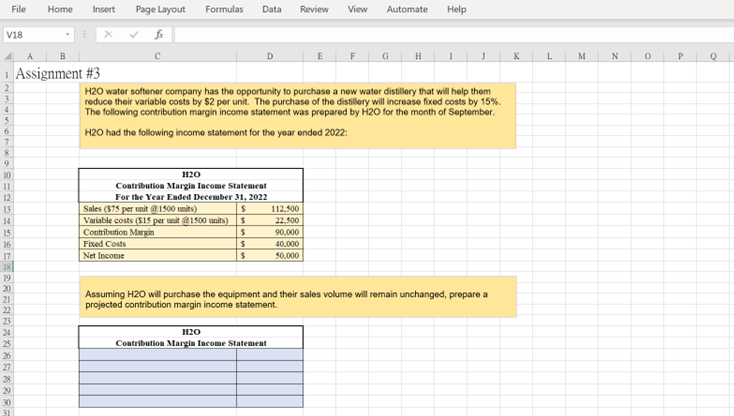Cancel formula entry with the X icon
The height and width of the screenshot is (416, 734).
[108, 34]
